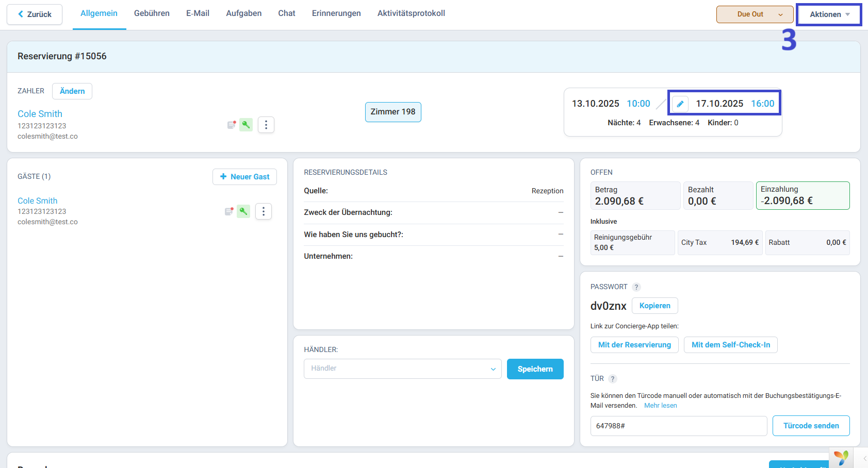Viewport: 868px width, 468px height.
Task: Copy the password with the Kopieren button
Action: 654,306
